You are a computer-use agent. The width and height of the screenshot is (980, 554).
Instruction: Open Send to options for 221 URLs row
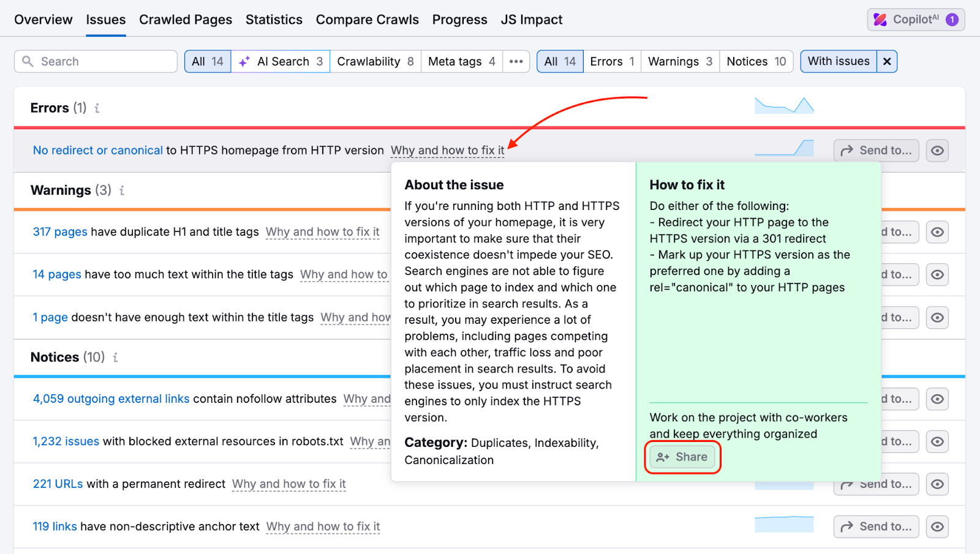[x=875, y=484]
